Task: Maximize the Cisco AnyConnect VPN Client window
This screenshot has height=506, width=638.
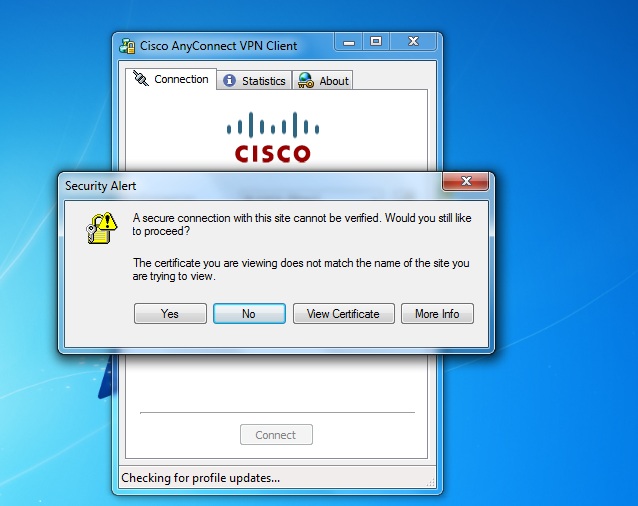Action: 376,42
